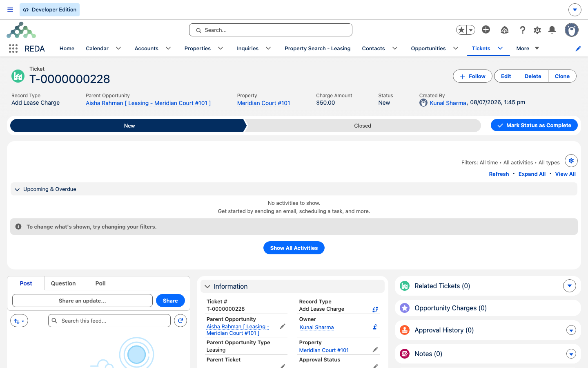Open the App Launcher grid icon
Image resolution: width=588 pixels, height=368 pixels.
pyautogui.click(x=13, y=49)
